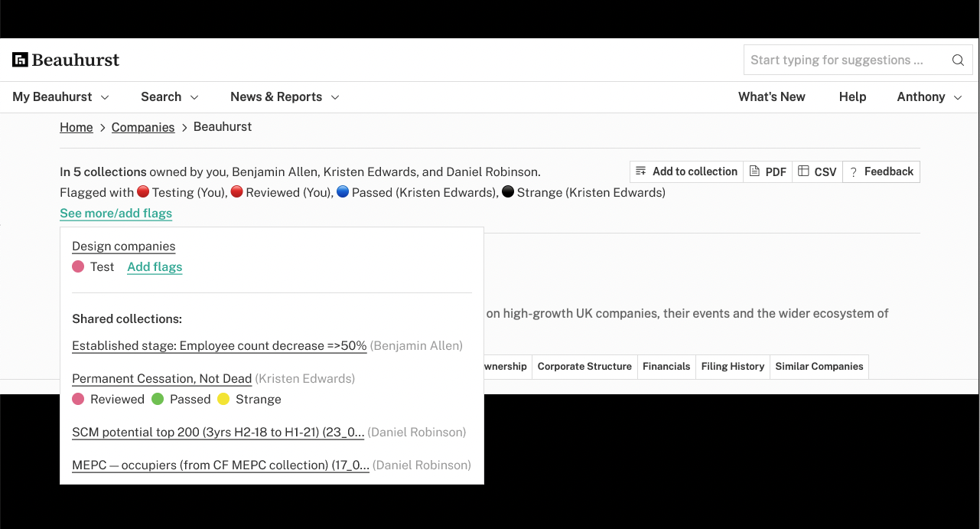Click the Shared collections: heading
980x529 pixels.
pyautogui.click(x=127, y=319)
